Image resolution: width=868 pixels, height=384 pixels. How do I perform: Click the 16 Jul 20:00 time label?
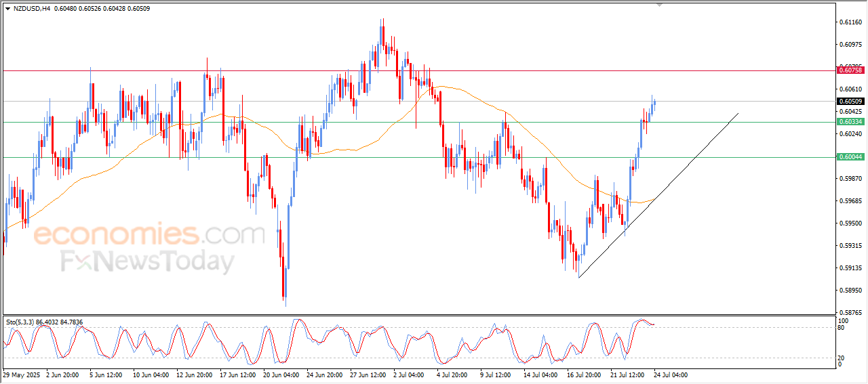[x=585, y=375]
